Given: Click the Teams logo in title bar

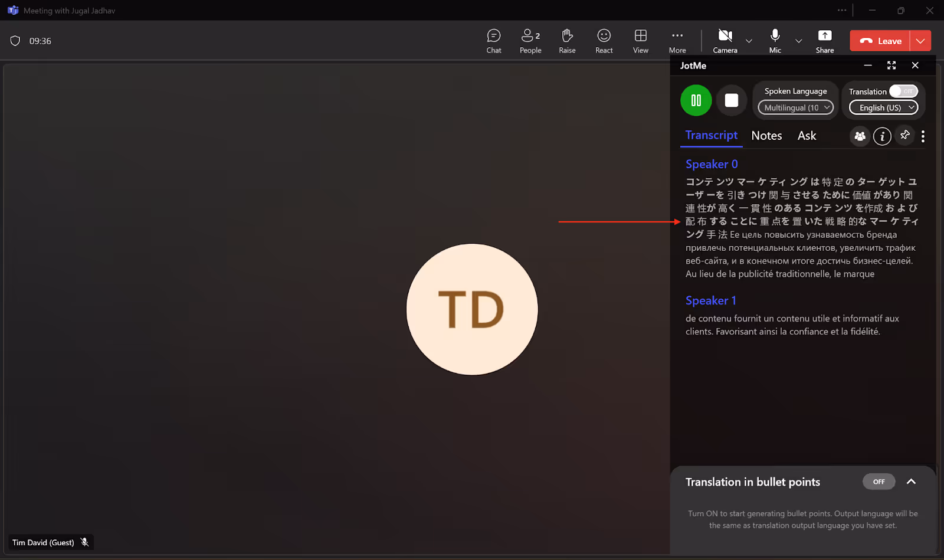Looking at the screenshot, I should [x=12, y=11].
